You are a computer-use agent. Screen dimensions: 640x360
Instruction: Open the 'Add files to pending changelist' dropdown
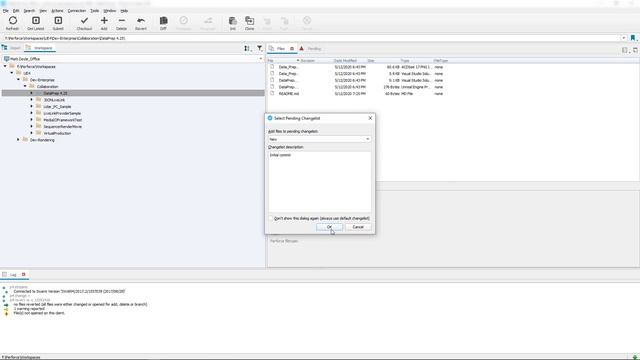(319, 139)
